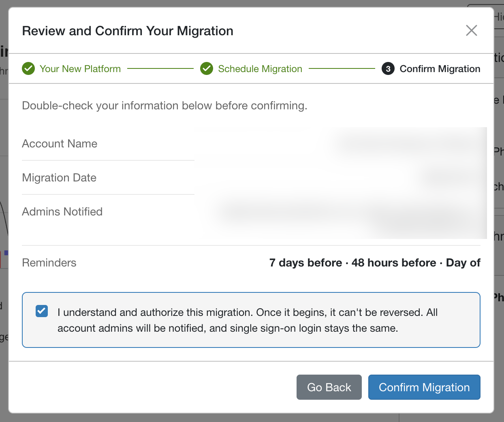The width and height of the screenshot is (504, 422).
Task: Click the 'Double-check your information' instruction text
Action: pos(164,106)
